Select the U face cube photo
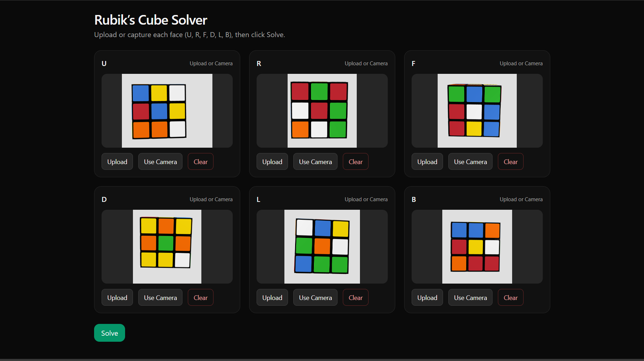 click(167, 111)
